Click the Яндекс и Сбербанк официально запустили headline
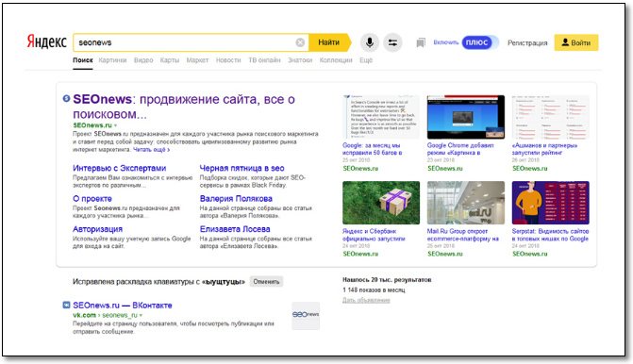Screen dimensions: 633x364 coord(374,235)
